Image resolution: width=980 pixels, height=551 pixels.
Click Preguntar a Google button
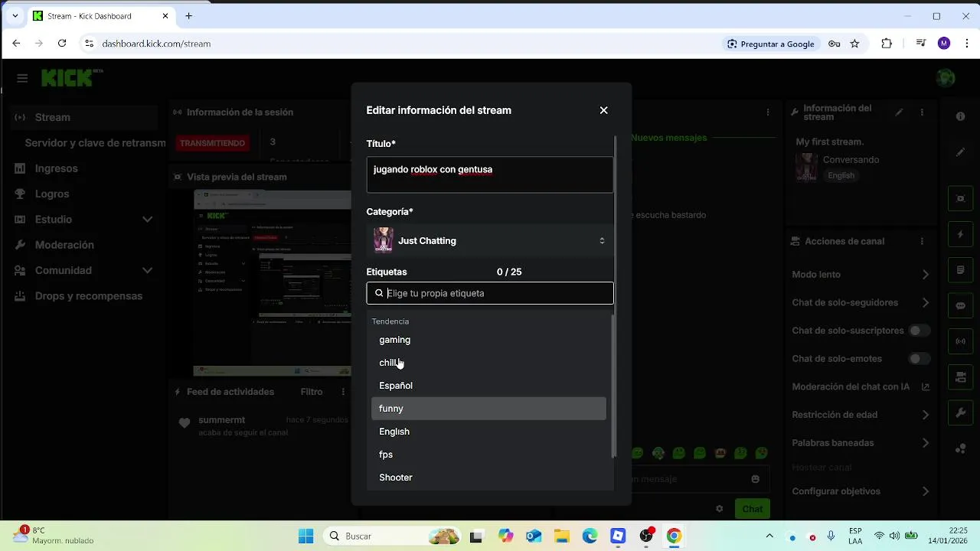pos(771,44)
